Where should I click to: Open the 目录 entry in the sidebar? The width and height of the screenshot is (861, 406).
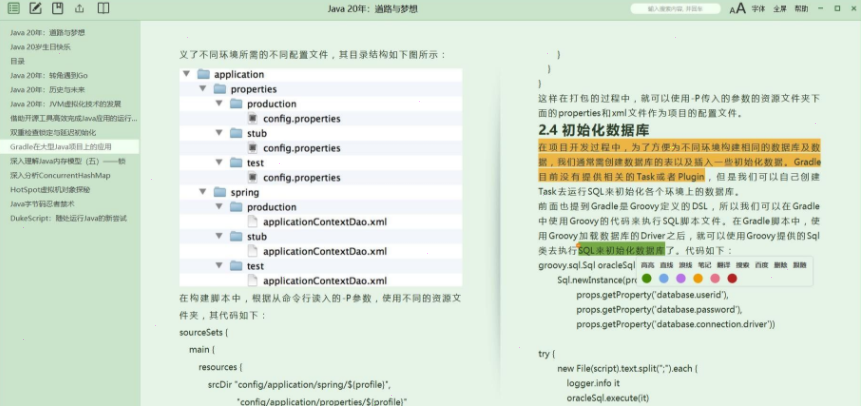(x=17, y=62)
